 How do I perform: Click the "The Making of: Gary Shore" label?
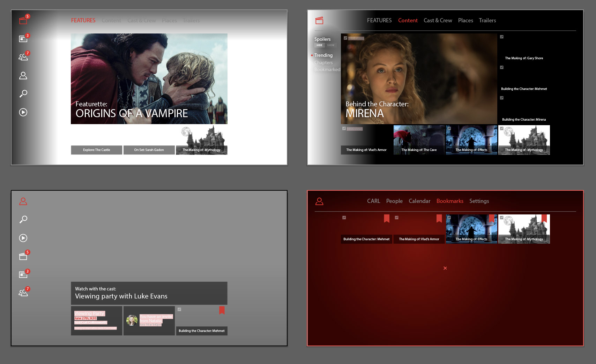[524, 58]
